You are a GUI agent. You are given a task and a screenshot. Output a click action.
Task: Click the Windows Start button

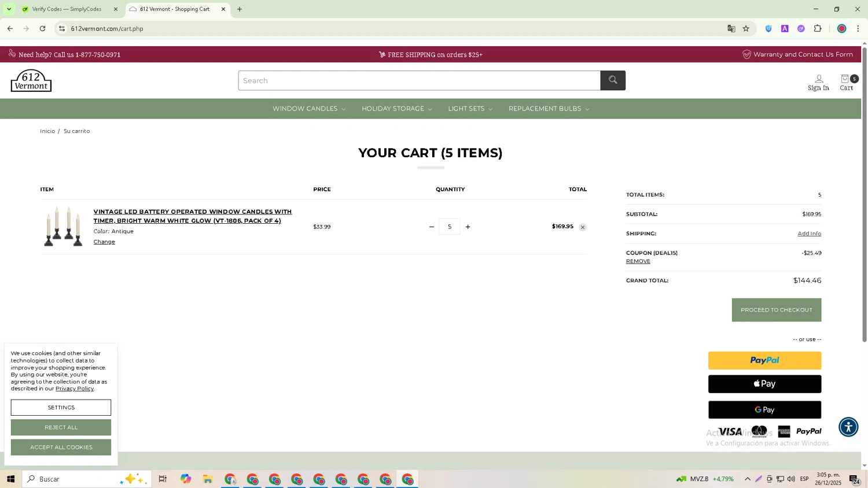pyautogui.click(x=10, y=479)
